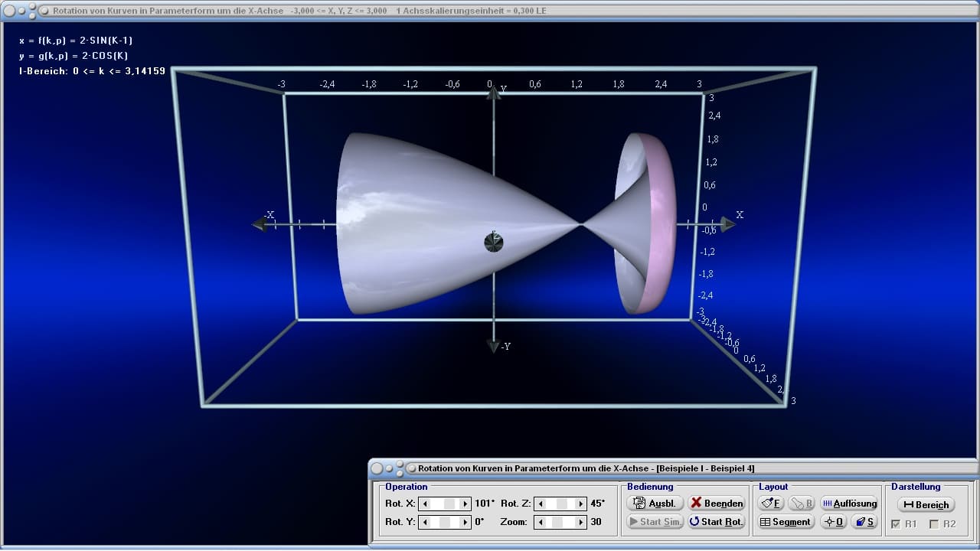
Task: Decrease Rot. Y with left arrow
Action: pyautogui.click(x=425, y=522)
